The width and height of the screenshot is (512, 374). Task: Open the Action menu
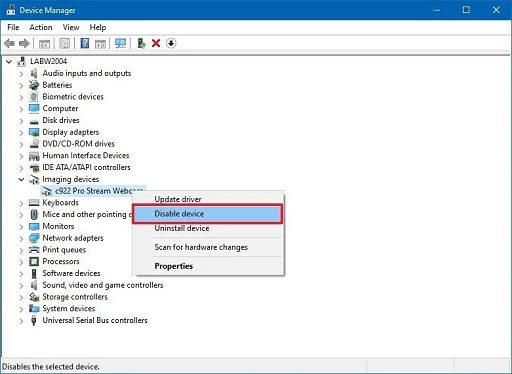pyautogui.click(x=41, y=27)
